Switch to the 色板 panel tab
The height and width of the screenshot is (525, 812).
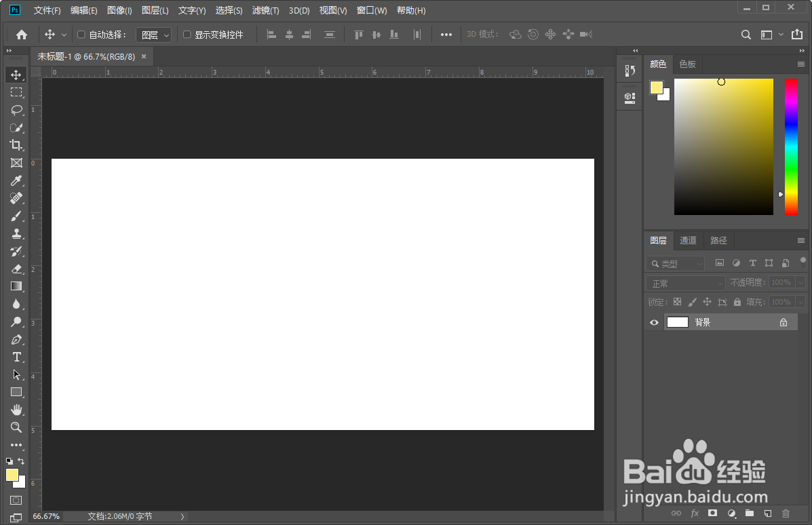tap(687, 64)
